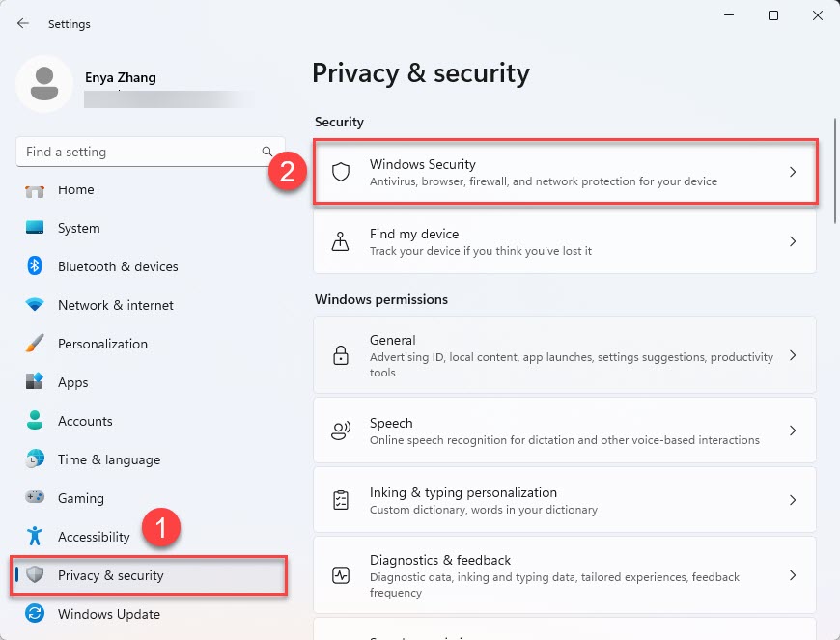Go to Home in the sidebar
The width and height of the screenshot is (840, 640).
tap(76, 190)
